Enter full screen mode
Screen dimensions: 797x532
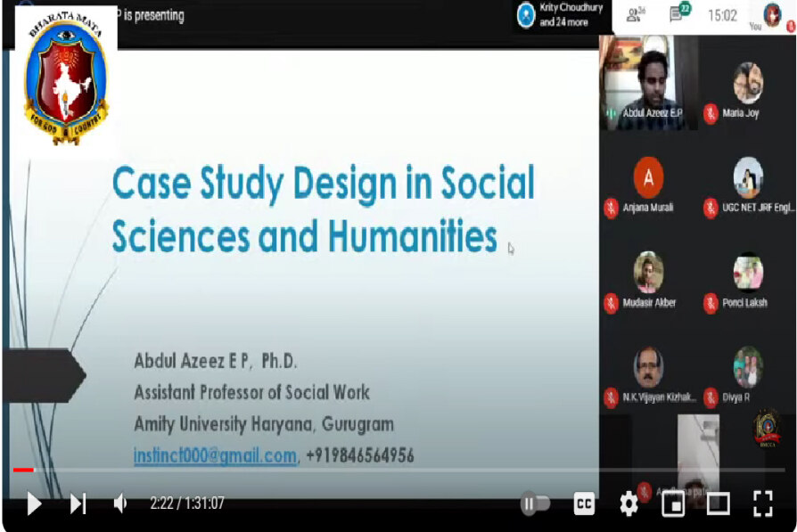(762, 504)
